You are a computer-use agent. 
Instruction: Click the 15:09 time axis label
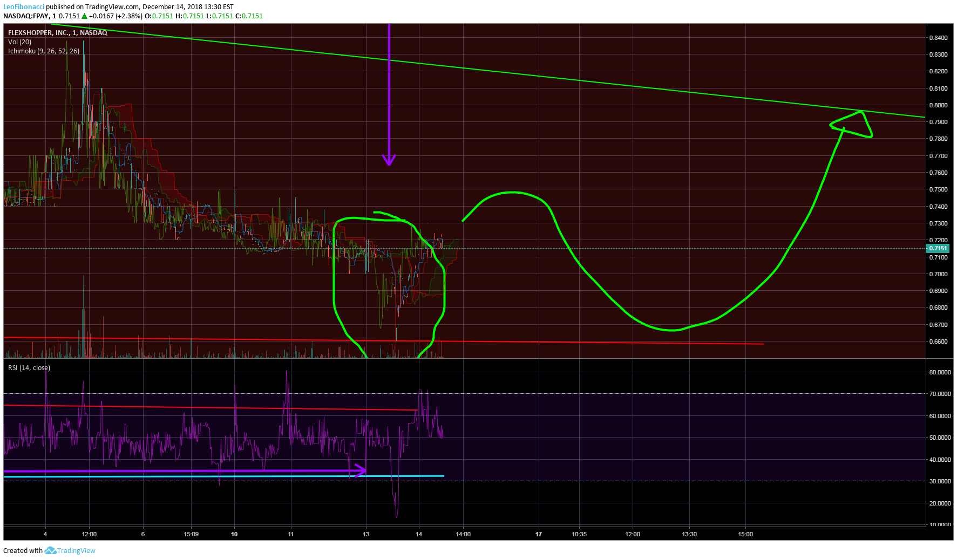coord(191,534)
